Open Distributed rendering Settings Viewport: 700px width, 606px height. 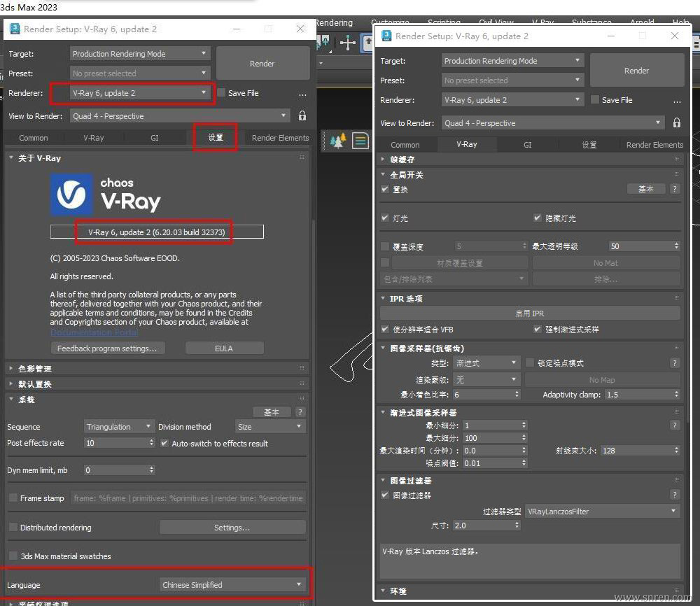coord(232,528)
